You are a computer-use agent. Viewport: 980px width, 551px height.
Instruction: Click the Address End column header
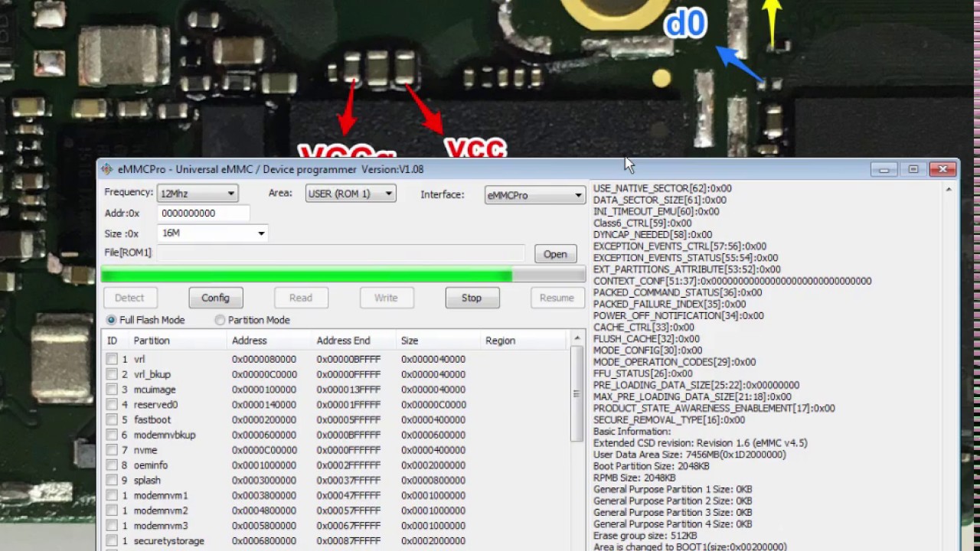click(354, 341)
